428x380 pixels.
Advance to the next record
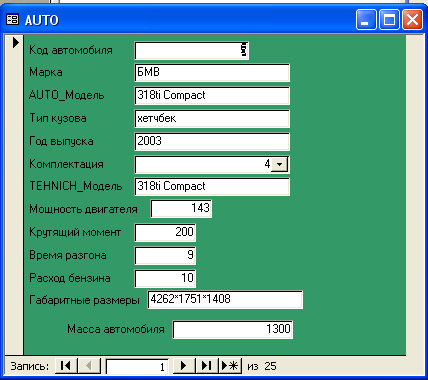(184, 366)
